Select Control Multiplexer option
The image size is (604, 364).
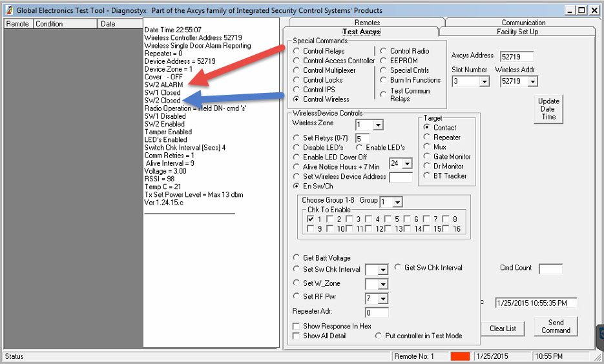(x=297, y=70)
